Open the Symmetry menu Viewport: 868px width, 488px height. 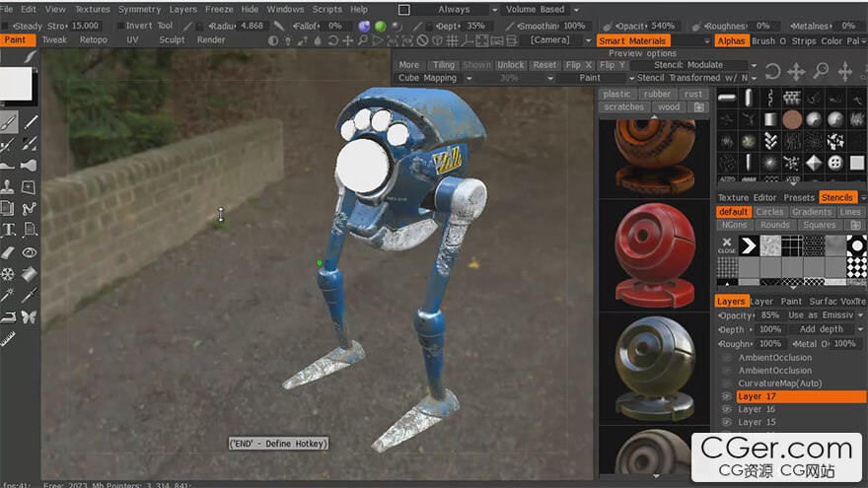[139, 10]
